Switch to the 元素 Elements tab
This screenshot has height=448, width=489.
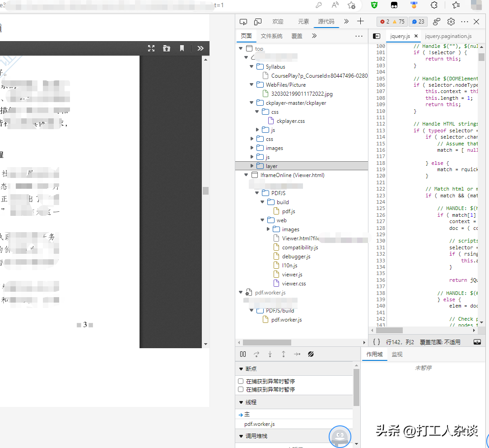pyautogui.click(x=303, y=22)
